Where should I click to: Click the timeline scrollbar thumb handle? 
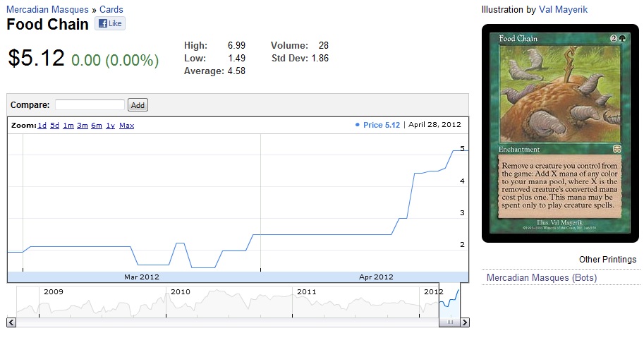tap(449, 322)
